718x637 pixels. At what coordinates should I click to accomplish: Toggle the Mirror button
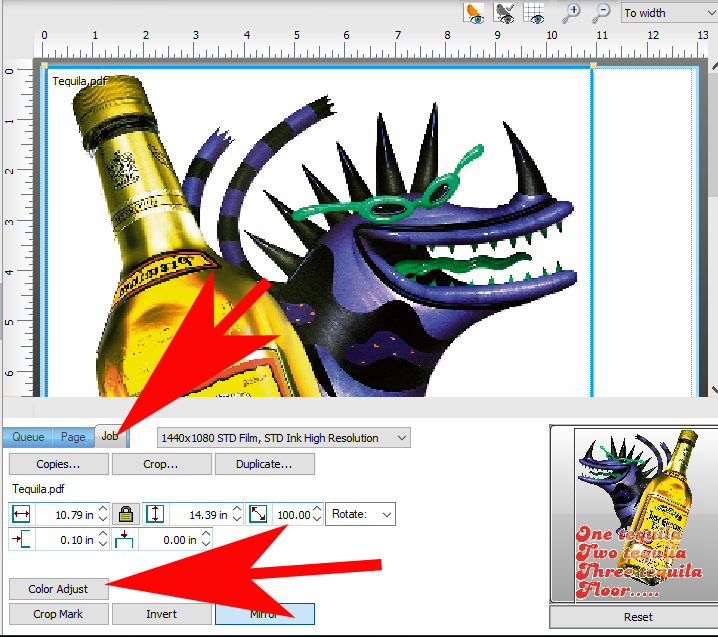264,614
